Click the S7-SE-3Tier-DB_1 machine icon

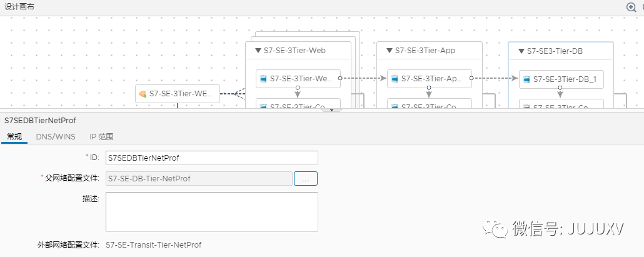(x=527, y=79)
